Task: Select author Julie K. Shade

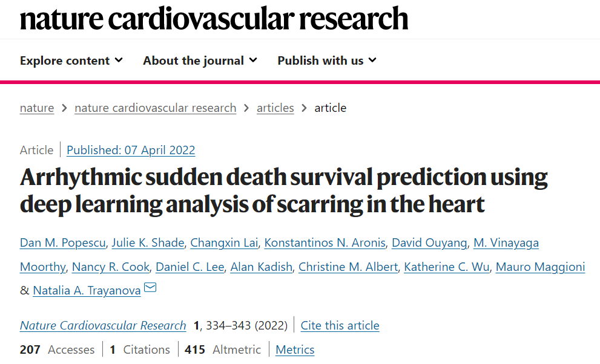Action: 148,243
